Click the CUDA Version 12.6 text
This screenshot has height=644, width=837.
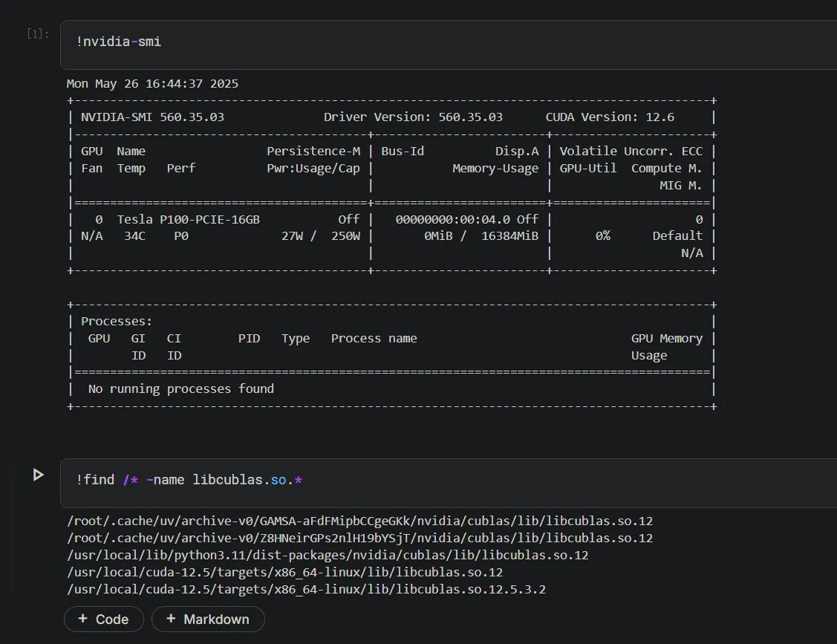coord(609,117)
